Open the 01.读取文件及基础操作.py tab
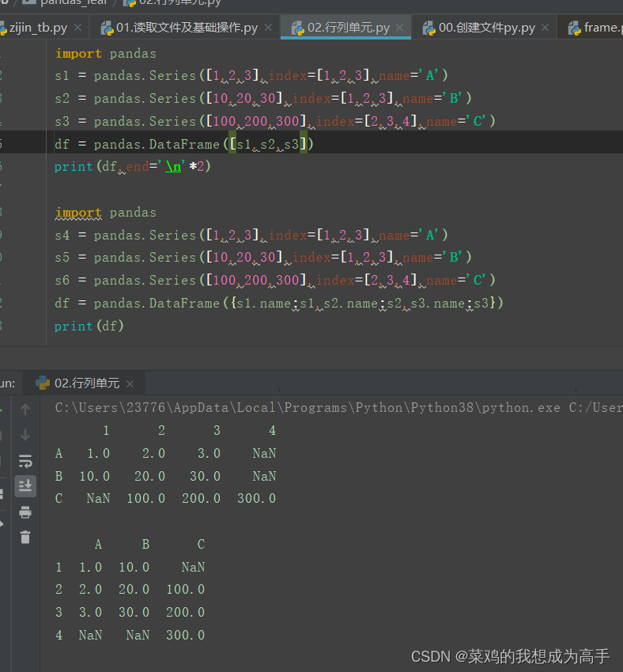Image resolution: width=623 pixels, height=672 pixels. 187,28
